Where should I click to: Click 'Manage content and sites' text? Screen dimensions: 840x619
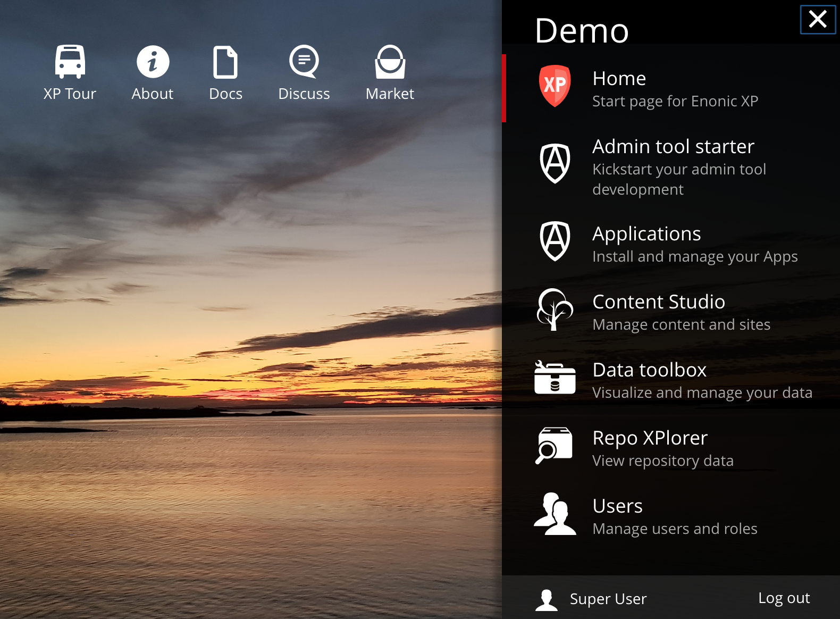(x=682, y=325)
